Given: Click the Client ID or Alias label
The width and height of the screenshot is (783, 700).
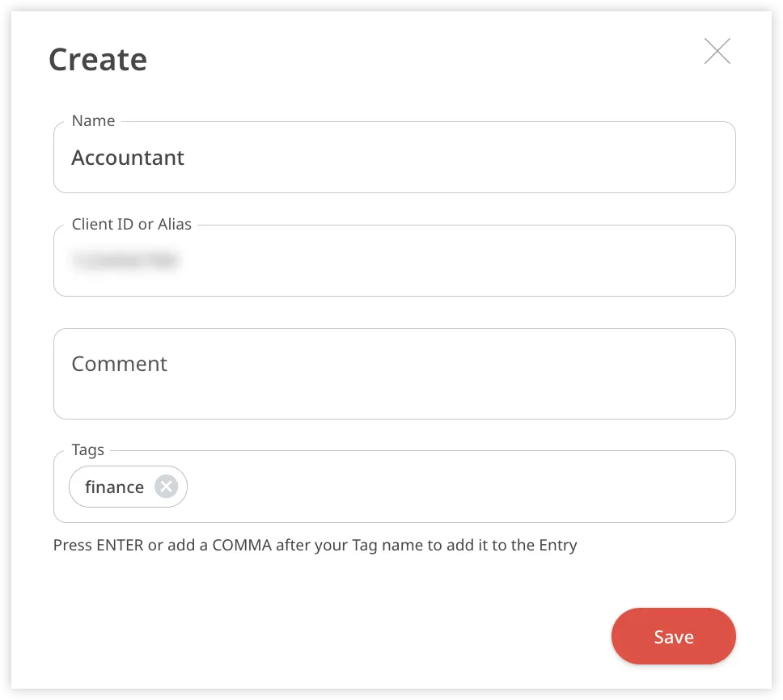Looking at the screenshot, I should click(131, 225).
